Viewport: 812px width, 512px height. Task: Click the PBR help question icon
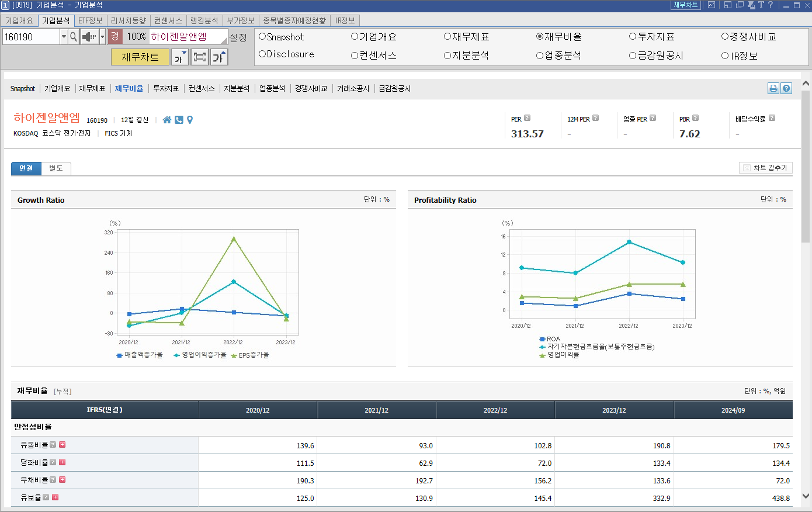(695, 118)
